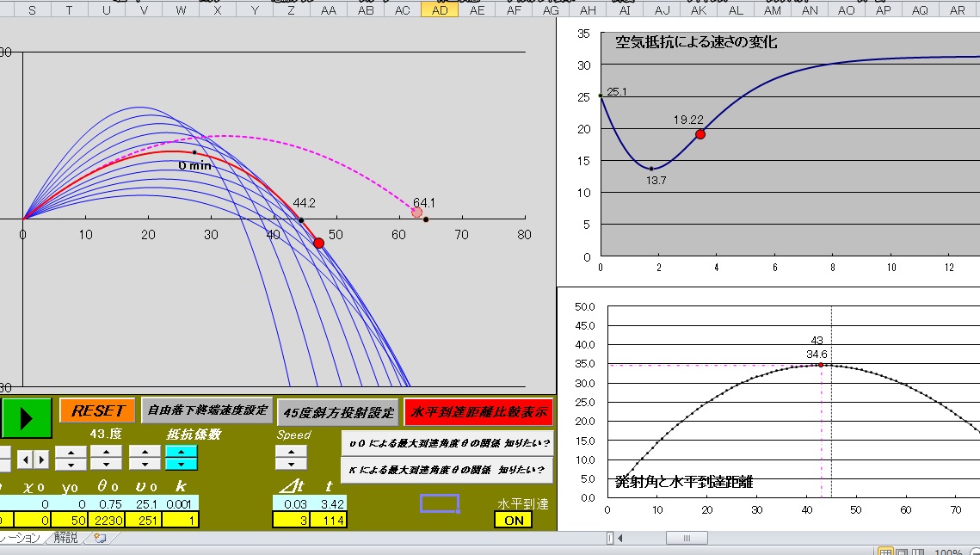Click the tab split handle left of the scrollbar

(x=610, y=538)
